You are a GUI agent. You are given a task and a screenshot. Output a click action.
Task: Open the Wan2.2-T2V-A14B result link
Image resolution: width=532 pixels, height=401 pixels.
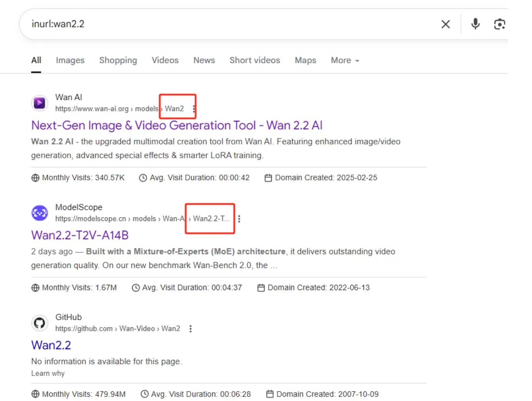pyautogui.click(x=80, y=235)
